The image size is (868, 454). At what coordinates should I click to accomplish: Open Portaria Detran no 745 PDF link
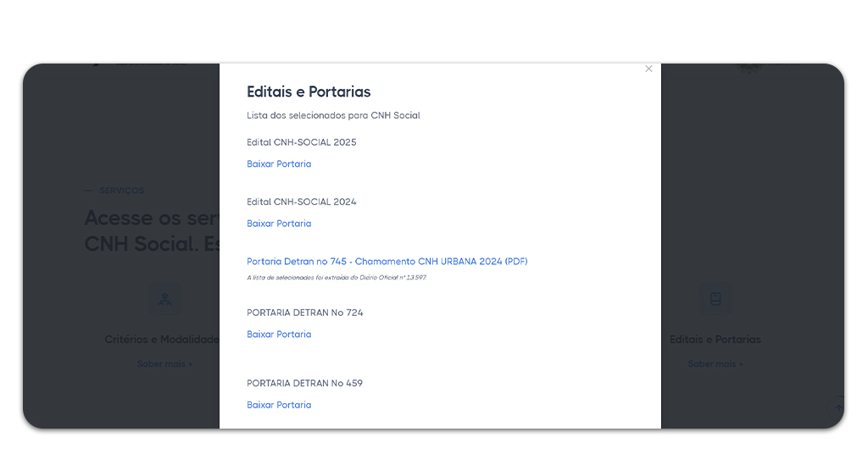click(x=387, y=262)
